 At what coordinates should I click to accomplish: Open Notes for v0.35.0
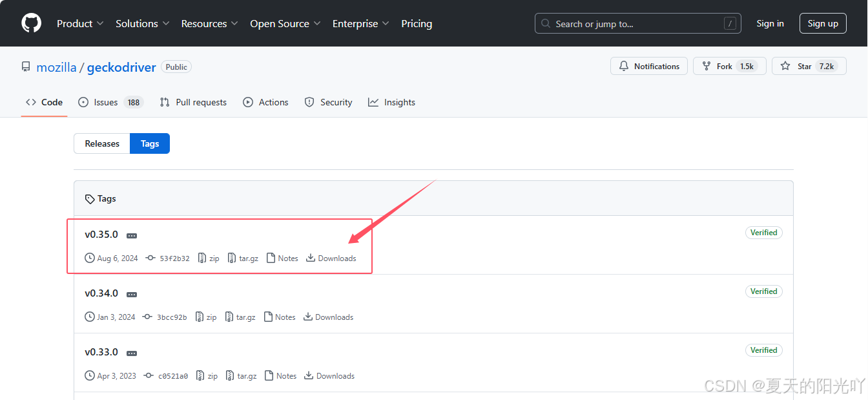click(282, 258)
